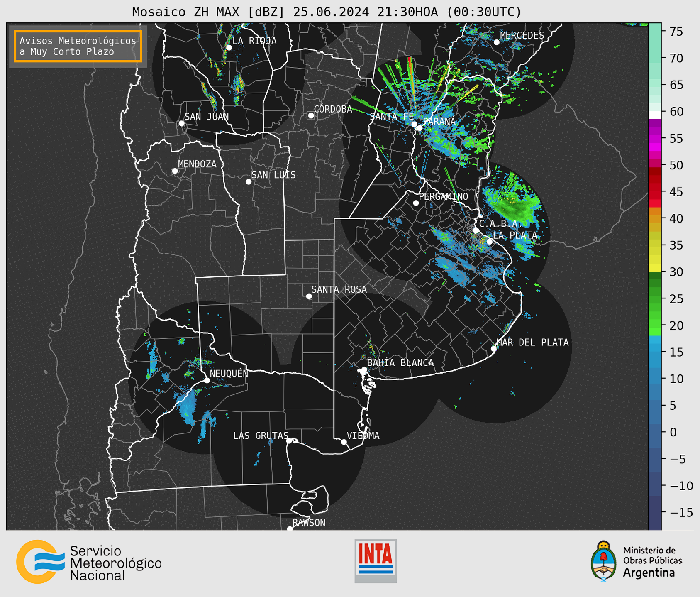Click the 45 value on the color scale

[x=676, y=192]
